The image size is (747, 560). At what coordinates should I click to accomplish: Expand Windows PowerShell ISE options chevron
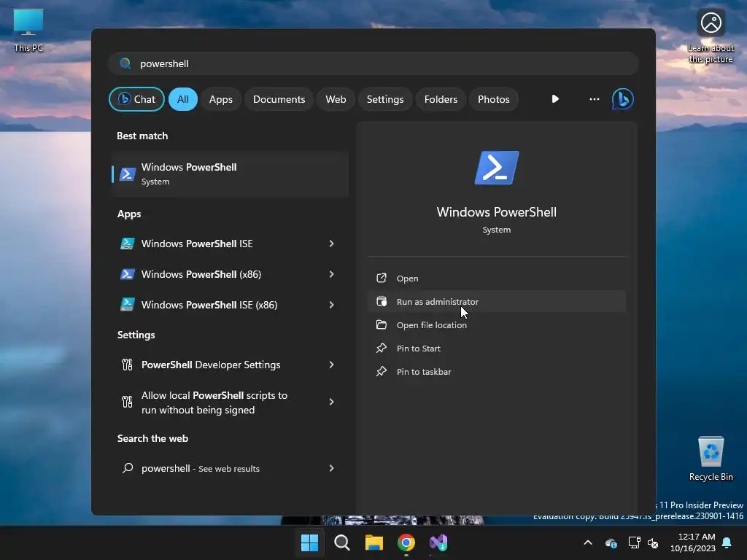pyautogui.click(x=332, y=244)
